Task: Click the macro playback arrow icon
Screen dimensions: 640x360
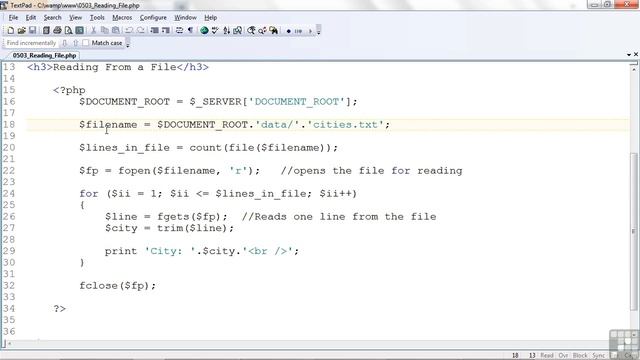Action: click(x=310, y=31)
